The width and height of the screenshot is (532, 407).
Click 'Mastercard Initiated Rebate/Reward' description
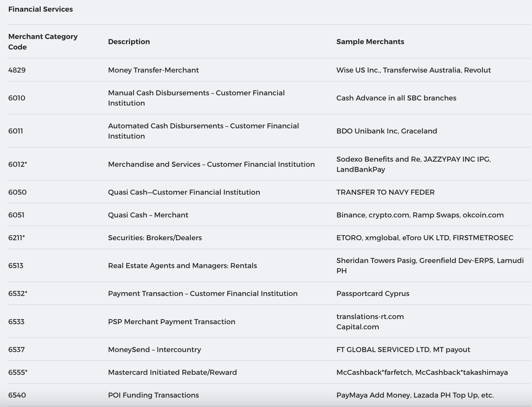[172, 372]
